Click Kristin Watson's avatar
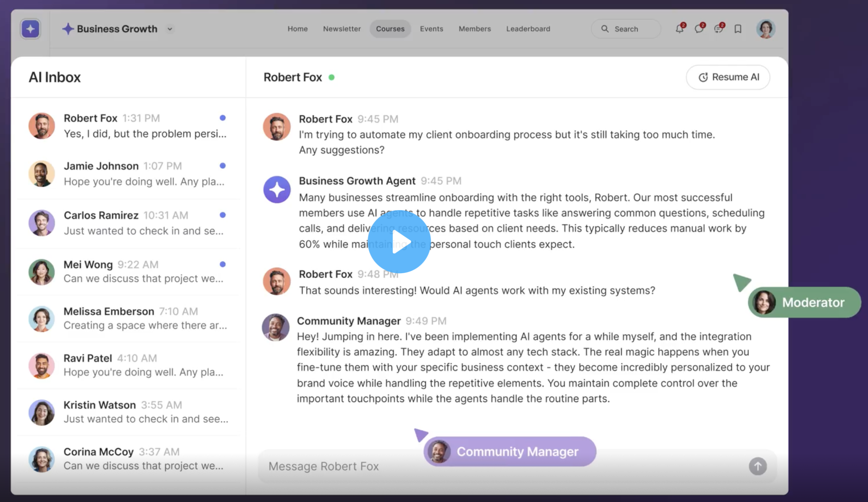Screen dimensions: 868x502 (x=42, y=413)
